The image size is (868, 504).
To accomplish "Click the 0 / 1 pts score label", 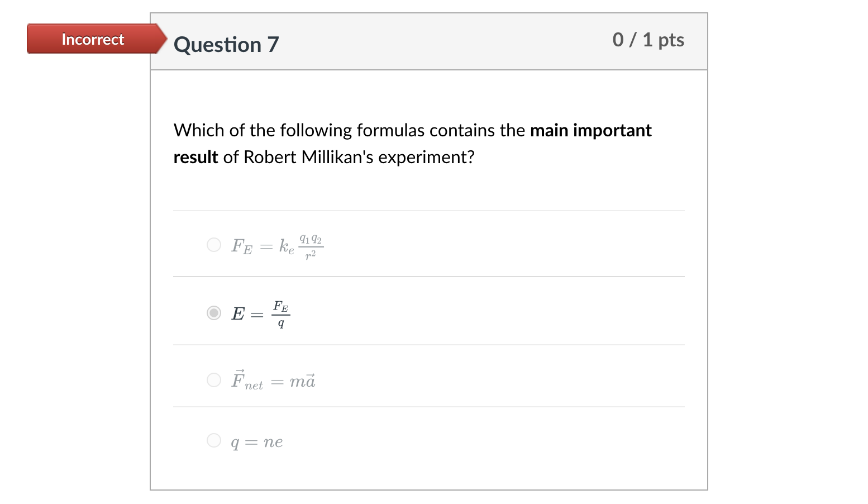I will (x=648, y=40).
